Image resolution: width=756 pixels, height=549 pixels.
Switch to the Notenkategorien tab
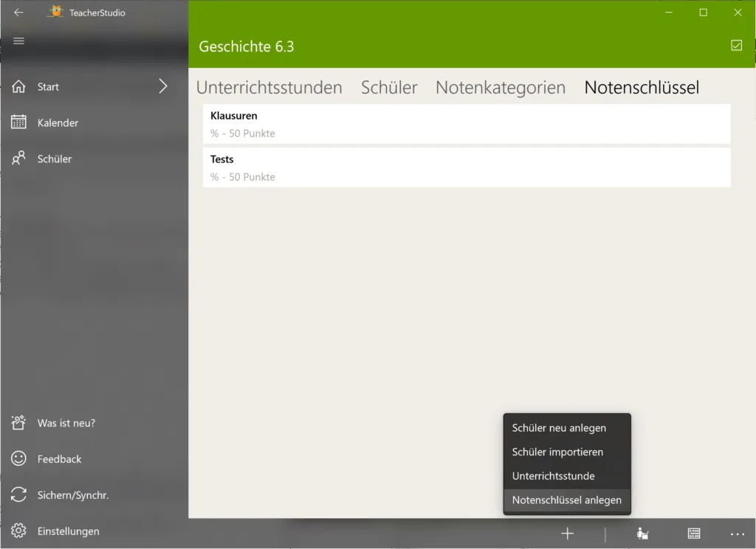tap(501, 87)
